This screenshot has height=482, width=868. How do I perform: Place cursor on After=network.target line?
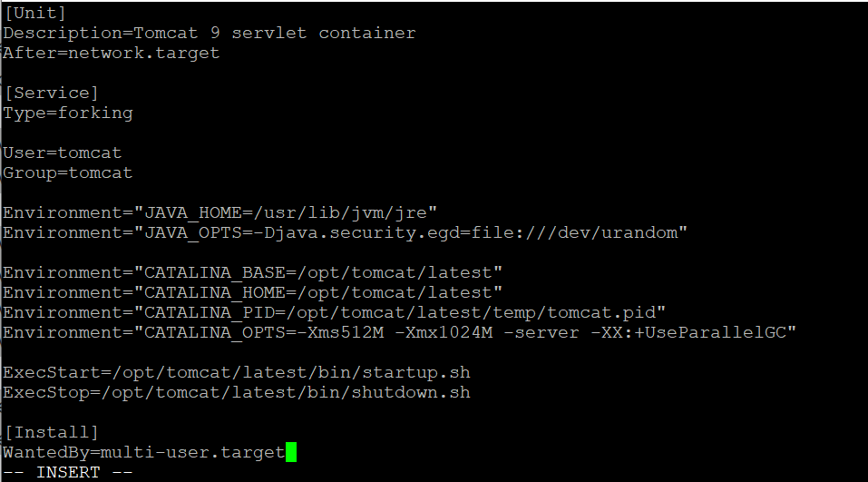tap(112, 54)
